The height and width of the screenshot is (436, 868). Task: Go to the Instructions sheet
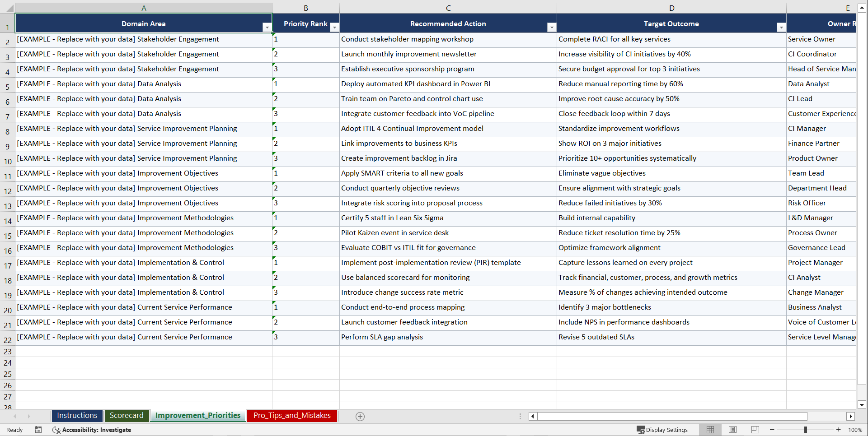click(77, 415)
